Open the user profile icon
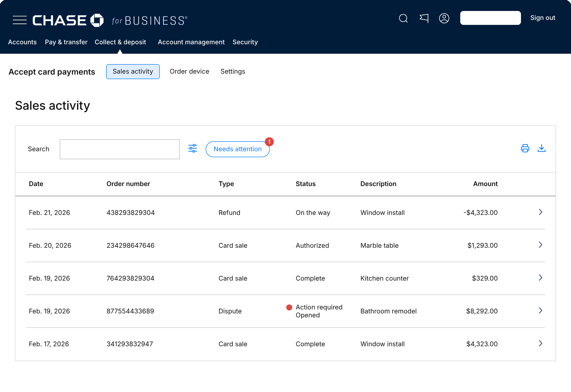This screenshot has height=392, width=571. coord(444,18)
